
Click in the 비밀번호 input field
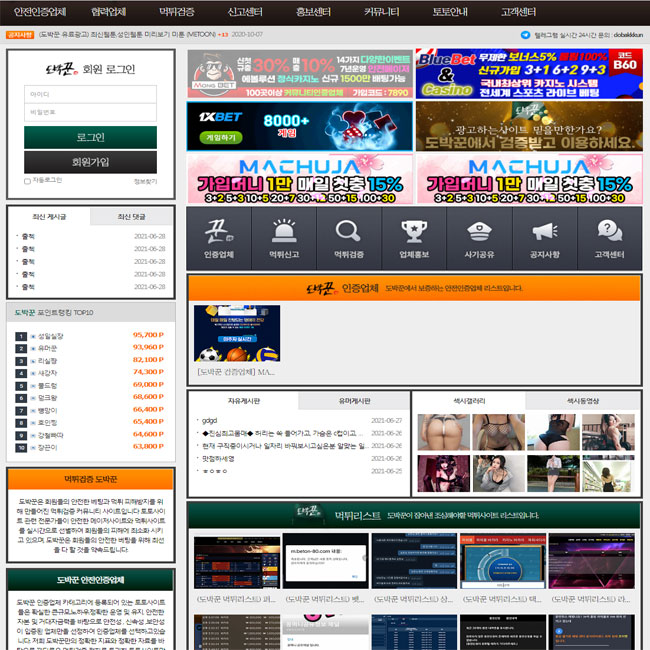click(90, 112)
